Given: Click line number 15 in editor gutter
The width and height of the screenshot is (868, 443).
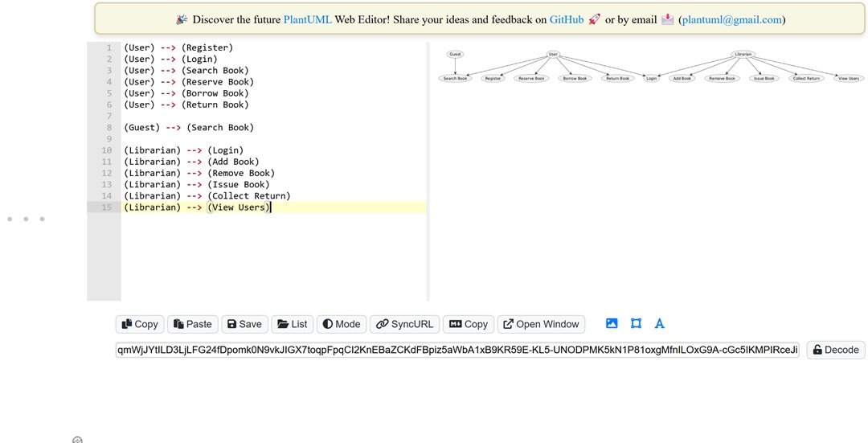Looking at the screenshot, I should [x=107, y=207].
